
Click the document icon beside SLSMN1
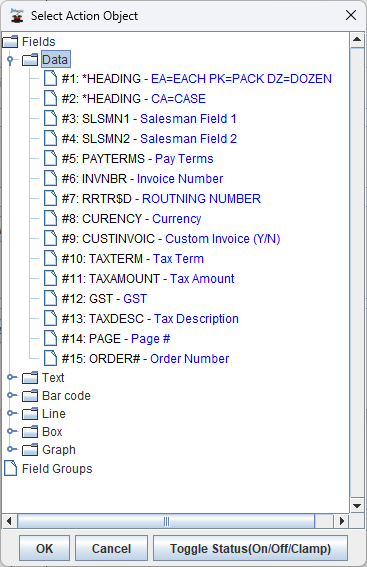(50, 119)
